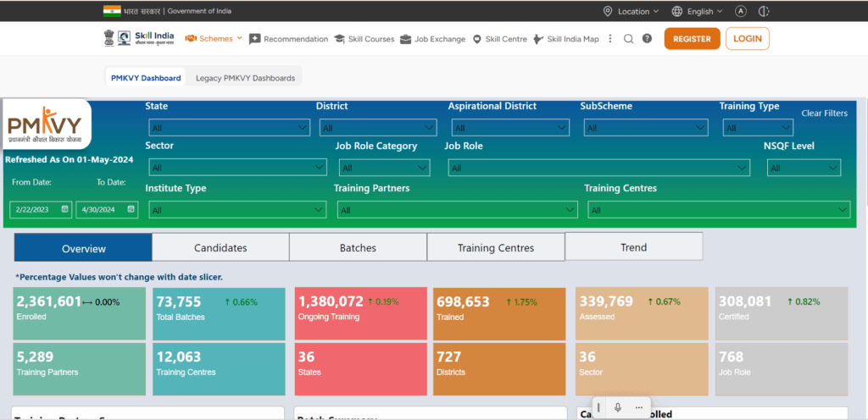Viewport: 868px width, 420px height.
Task: Click the Total Batches 73,755 card
Action: pos(220,313)
